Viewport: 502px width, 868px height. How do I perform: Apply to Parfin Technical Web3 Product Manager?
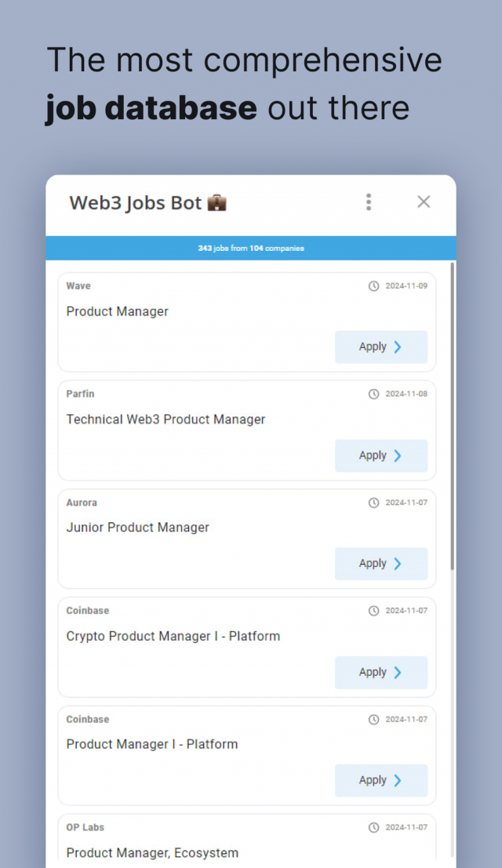click(380, 456)
